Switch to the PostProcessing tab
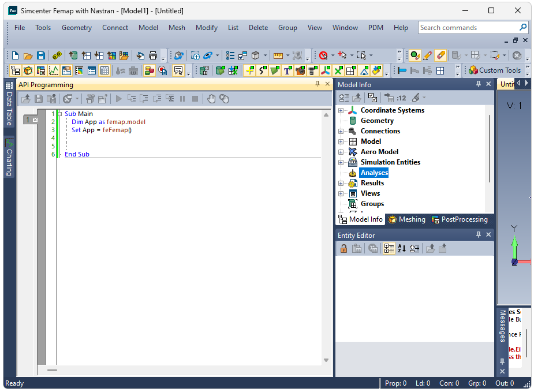534x392 pixels. pyautogui.click(x=460, y=219)
